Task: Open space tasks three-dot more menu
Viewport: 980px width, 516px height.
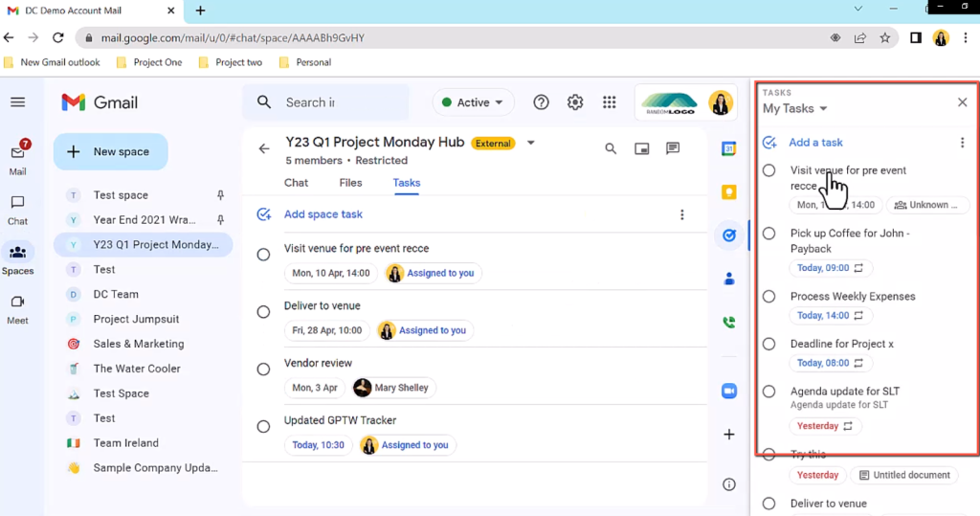Action: coord(681,214)
